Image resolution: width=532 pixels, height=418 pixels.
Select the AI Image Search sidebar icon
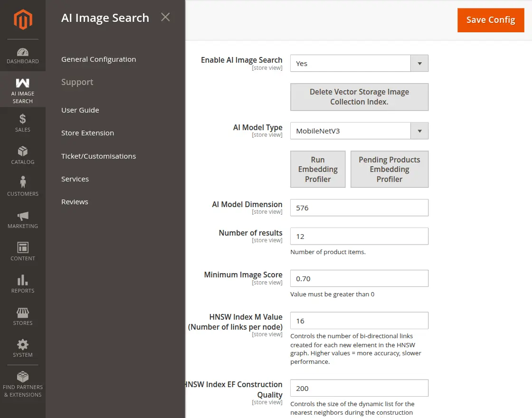(22, 89)
